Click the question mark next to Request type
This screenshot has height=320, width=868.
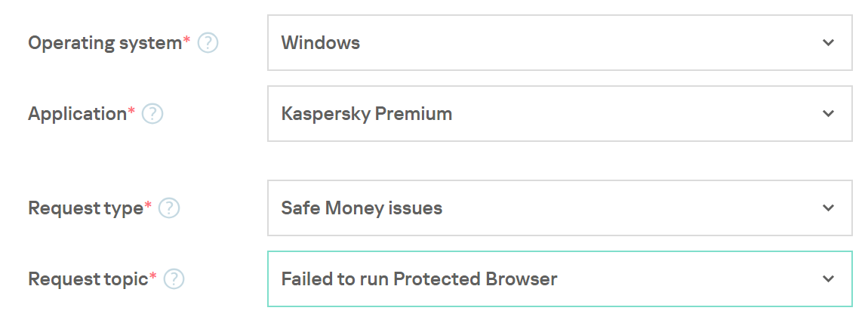169,208
